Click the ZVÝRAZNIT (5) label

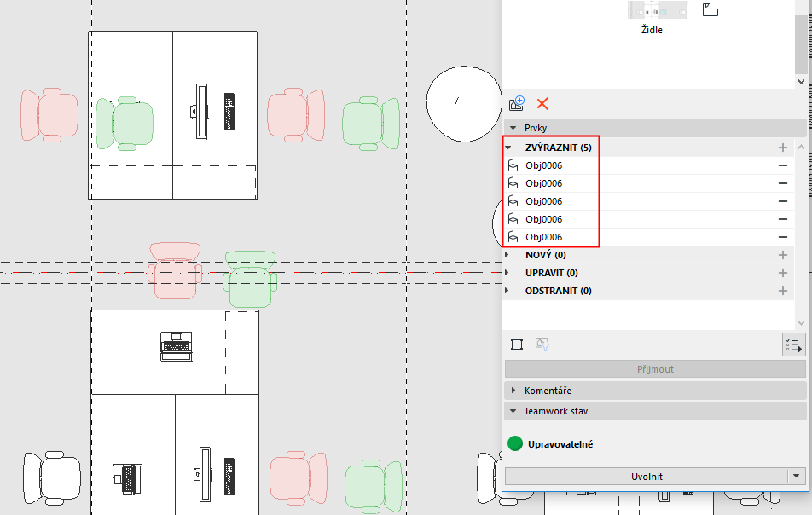(x=558, y=148)
